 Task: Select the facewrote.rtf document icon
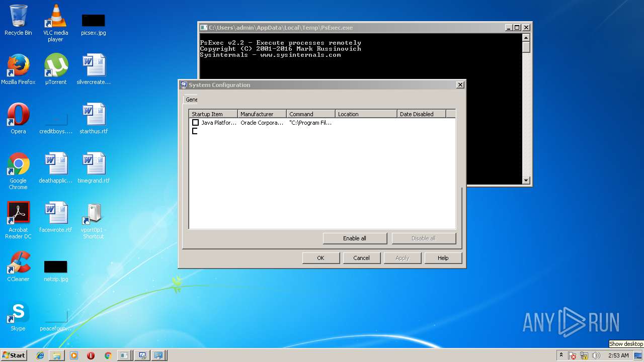55,217
